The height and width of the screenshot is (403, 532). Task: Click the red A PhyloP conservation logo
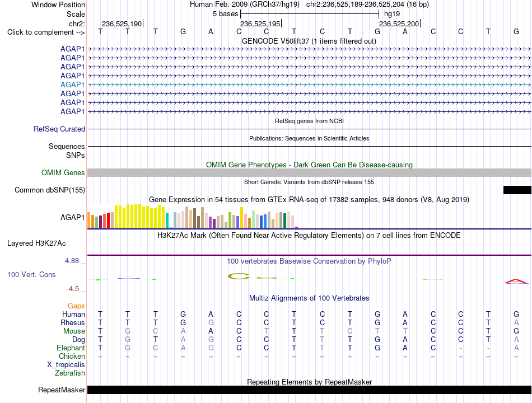coord(516,281)
